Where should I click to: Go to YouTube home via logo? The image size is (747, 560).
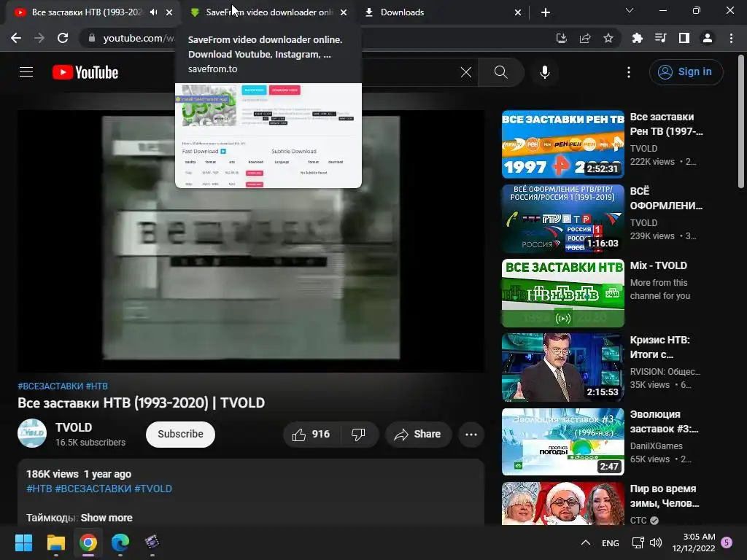tap(85, 72)
